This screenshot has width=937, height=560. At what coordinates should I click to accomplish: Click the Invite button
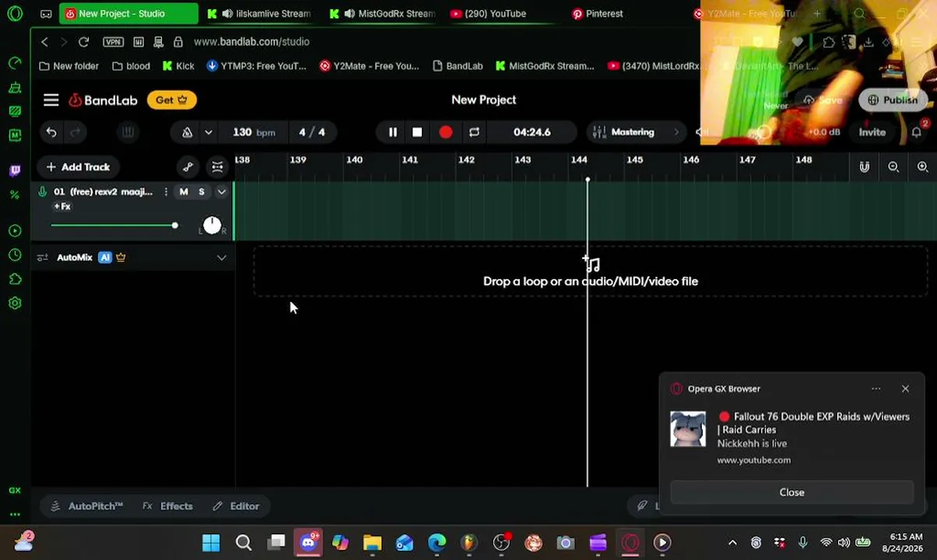click(872, 132)
